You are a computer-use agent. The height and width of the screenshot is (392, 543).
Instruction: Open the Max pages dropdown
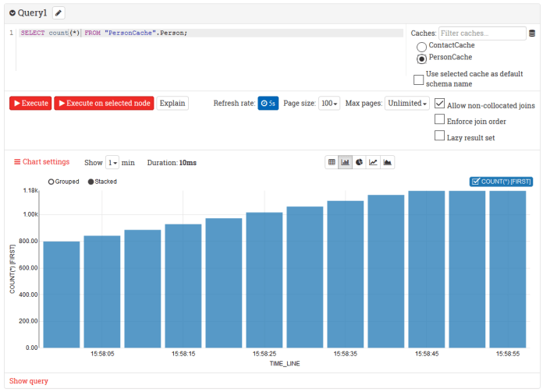[407, 103]
